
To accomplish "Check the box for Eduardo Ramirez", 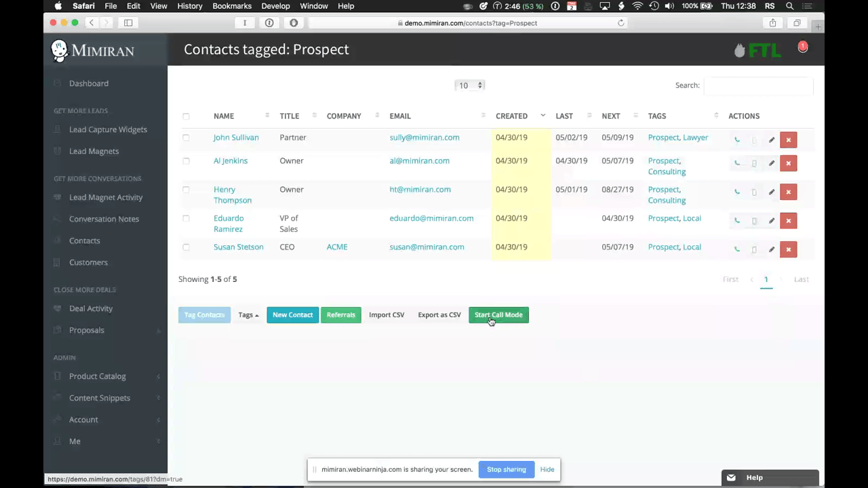I will [186, 218].
